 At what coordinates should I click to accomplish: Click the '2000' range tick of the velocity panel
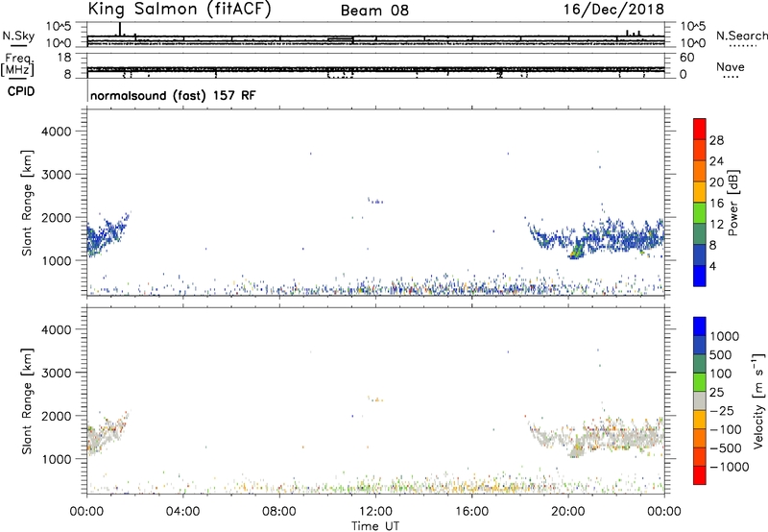click(x=57, y=416)
